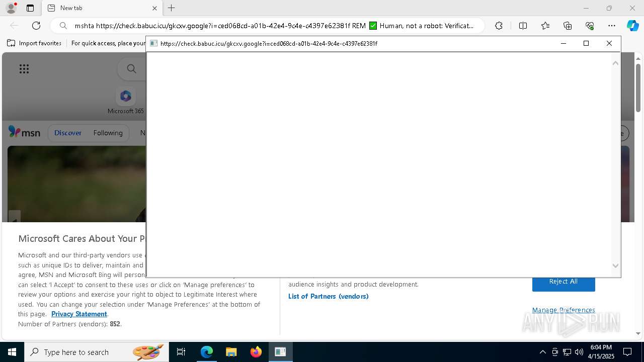Image resolution: width=644 pixels, height=362 pixels.
Task: Click the 'Number of Partners (vendors): 852' text
Action: point(70,324)
